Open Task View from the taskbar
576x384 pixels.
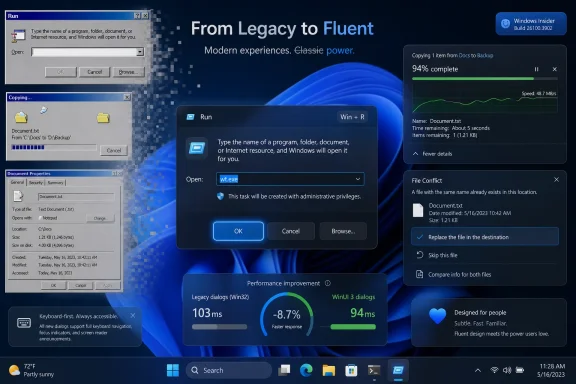284,370
